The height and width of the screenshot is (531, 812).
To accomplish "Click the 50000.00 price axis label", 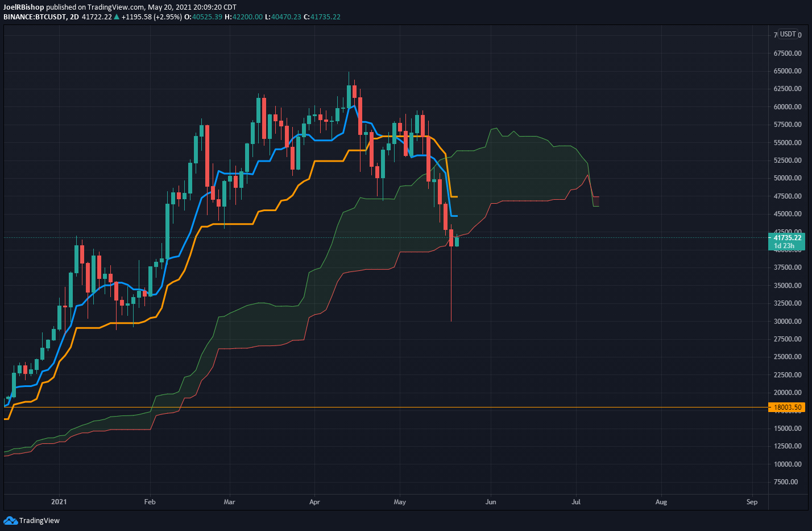I will point(788,178).
